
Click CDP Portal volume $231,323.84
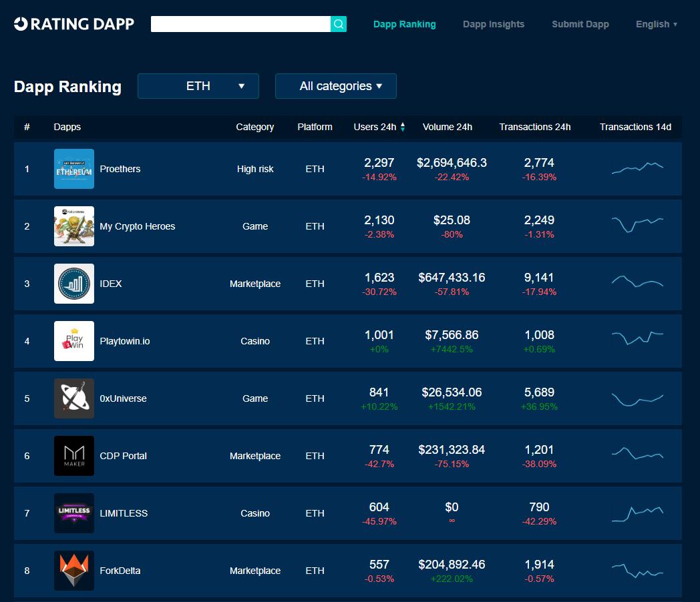[452, 449]
